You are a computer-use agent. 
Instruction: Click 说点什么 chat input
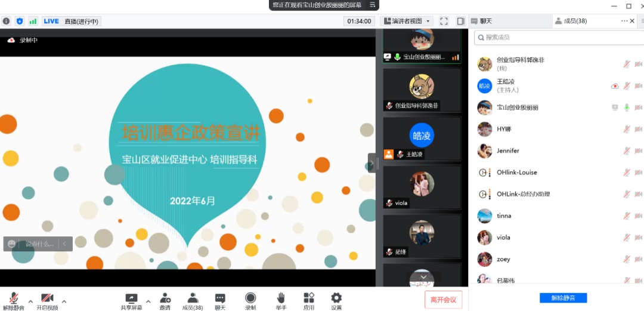click(x=40, y=244)
